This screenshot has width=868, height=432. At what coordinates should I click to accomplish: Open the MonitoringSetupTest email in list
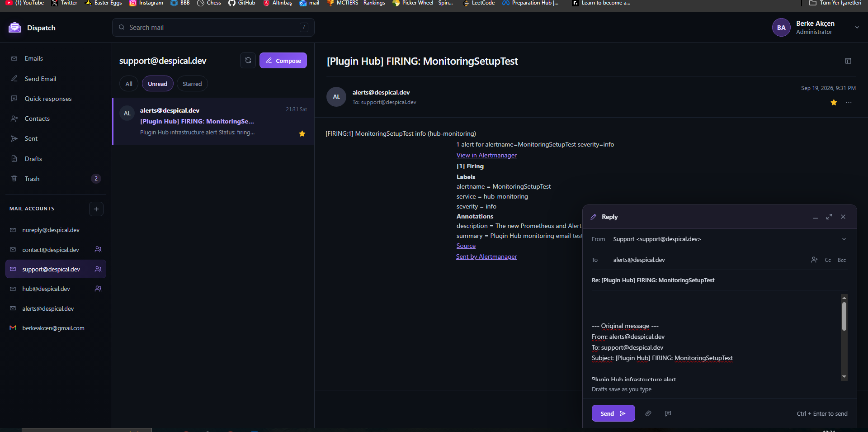click(213, 121)
